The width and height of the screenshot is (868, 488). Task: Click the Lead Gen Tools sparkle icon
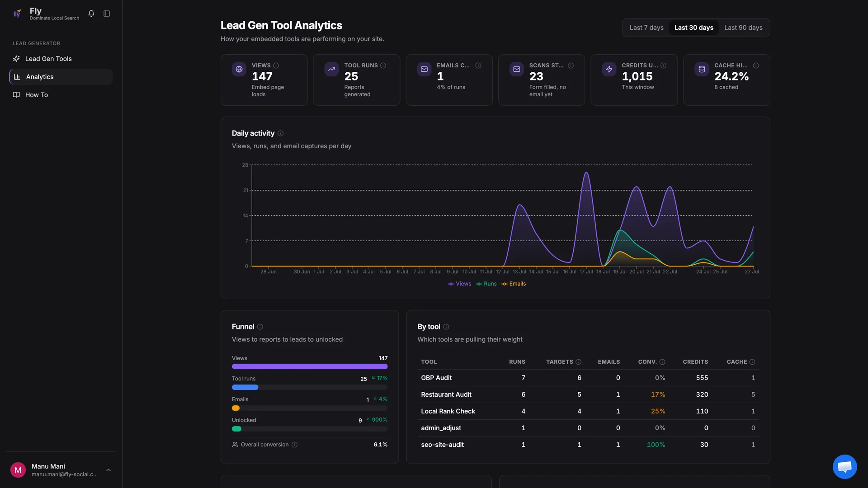(x=16, y=59)
